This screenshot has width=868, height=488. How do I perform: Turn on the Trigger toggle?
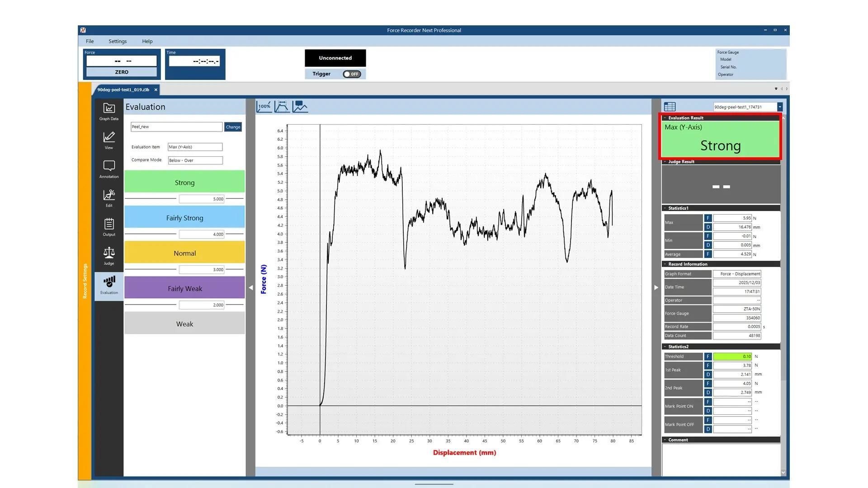pos(352,74)
